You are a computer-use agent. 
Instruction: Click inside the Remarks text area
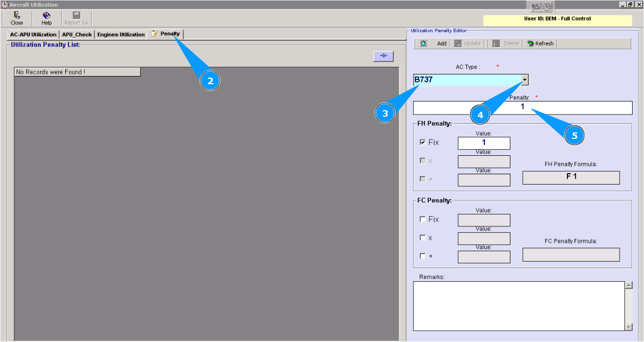(x=519, y=306)
